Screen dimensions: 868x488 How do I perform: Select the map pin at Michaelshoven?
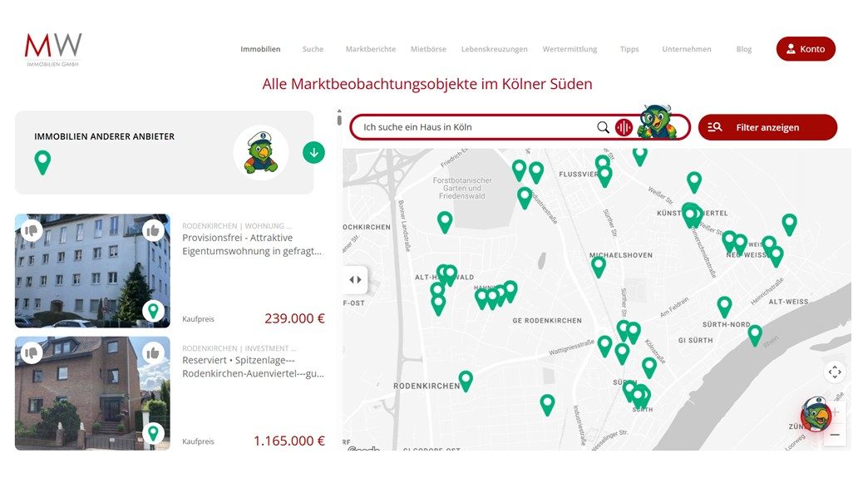coord(599,267)
